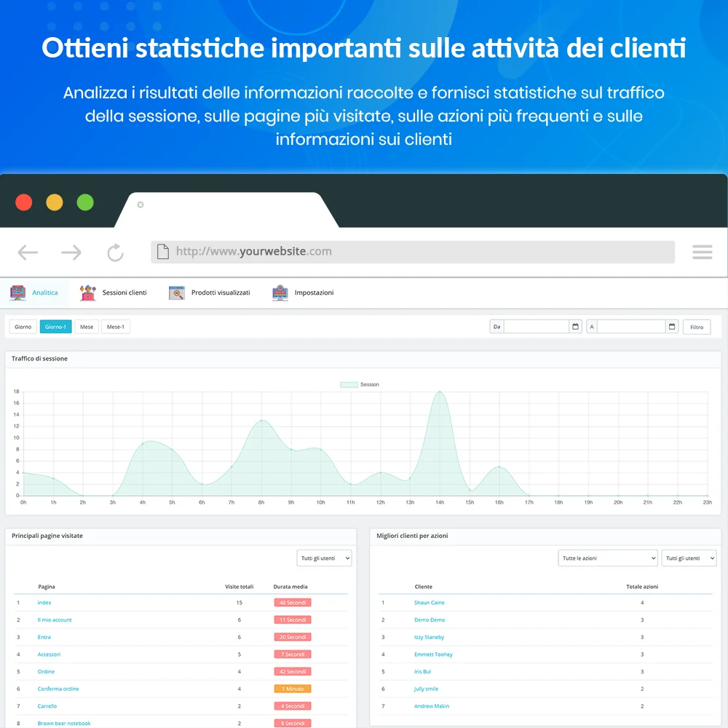Click the browser back arrow
The image size is (728, 728).
[28, 252]
